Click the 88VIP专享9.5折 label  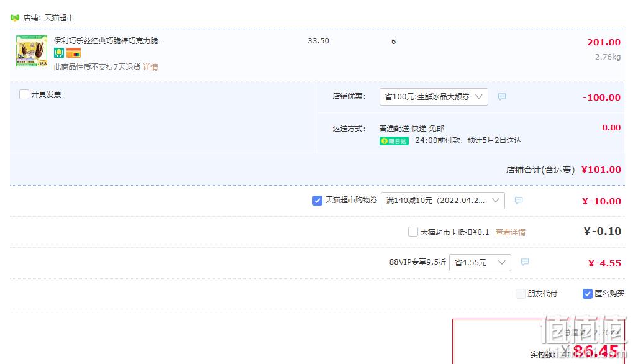pyautogui.click(x=417, y=262)
